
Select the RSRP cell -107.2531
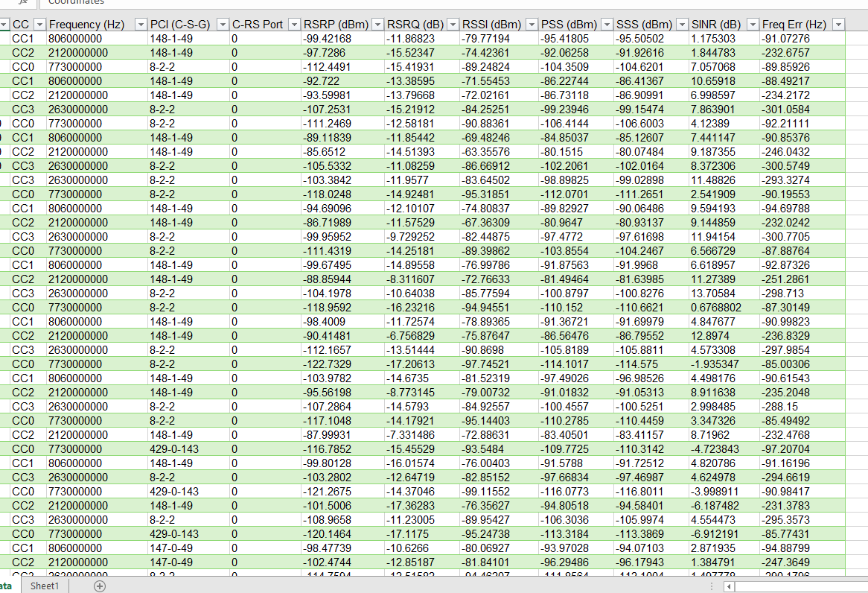pyautogui.click(x=342, y=110)
